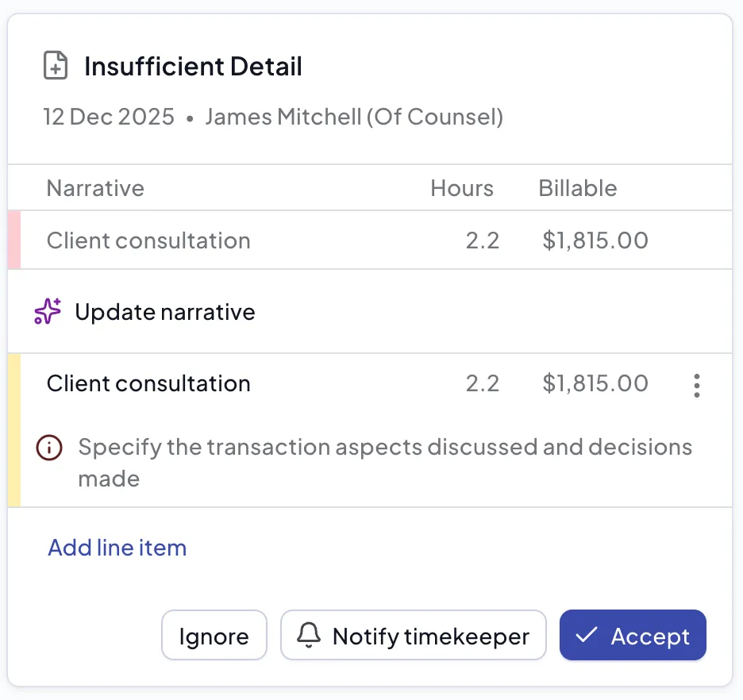This screenshot has width=743, height=700.
Task: Click the yellow highlight bar on suggested row
Action: click(13, 430)
